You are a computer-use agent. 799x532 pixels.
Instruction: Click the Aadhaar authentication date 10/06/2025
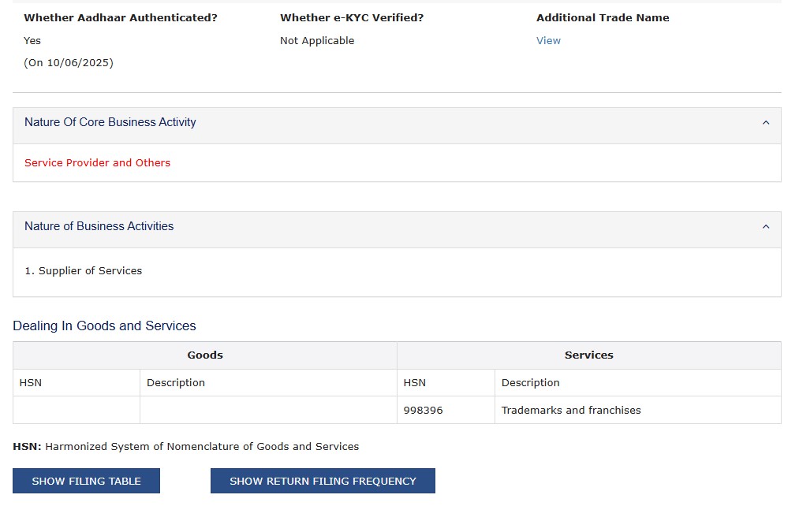pos(69,63)
